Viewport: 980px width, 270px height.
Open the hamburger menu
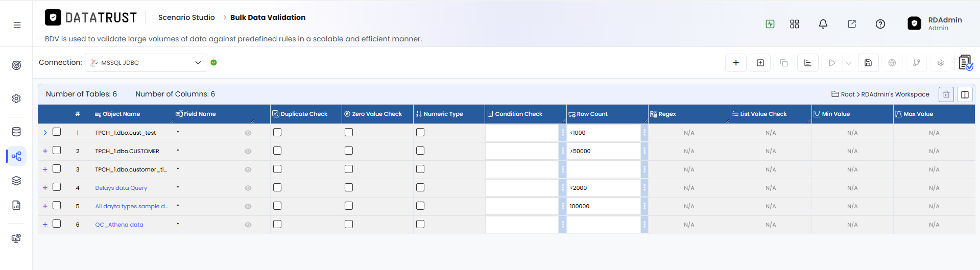coord(17,25)
